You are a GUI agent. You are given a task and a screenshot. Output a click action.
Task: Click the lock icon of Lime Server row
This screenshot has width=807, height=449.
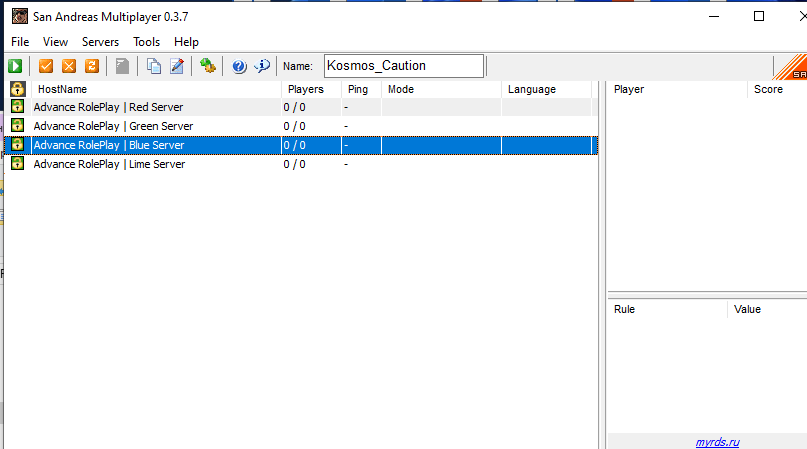click(x=17, y=164)
